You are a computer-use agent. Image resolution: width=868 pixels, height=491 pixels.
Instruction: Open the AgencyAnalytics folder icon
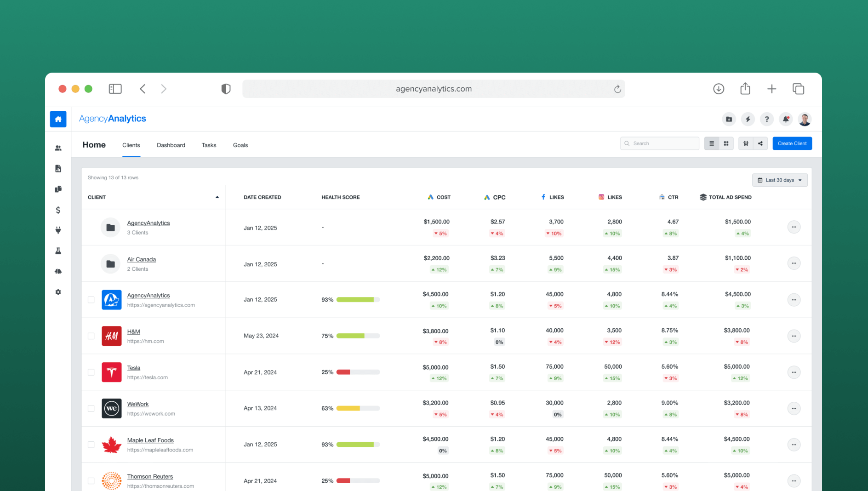tap(110, 227)
